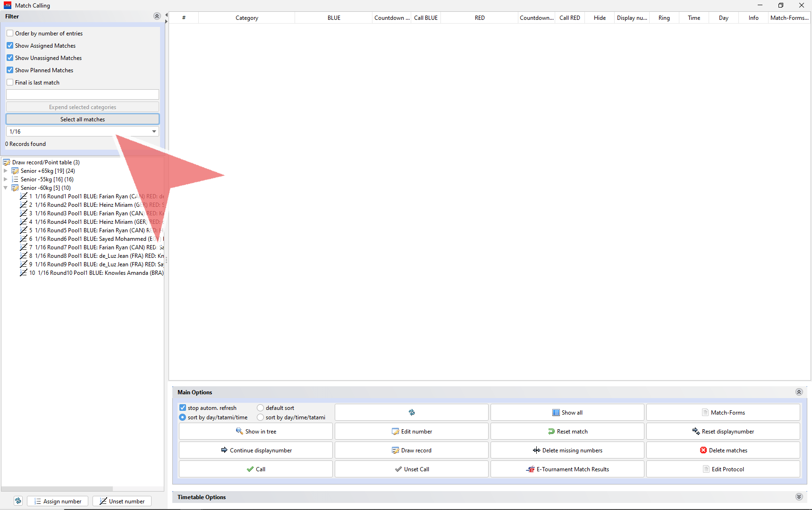
Task: Click Continue displaynumber arrow button
Action: point(255,450)
